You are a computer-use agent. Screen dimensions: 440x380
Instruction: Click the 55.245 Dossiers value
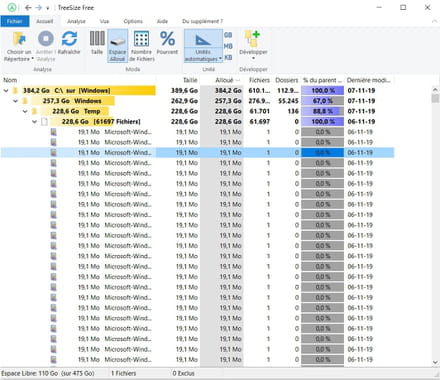288,101
